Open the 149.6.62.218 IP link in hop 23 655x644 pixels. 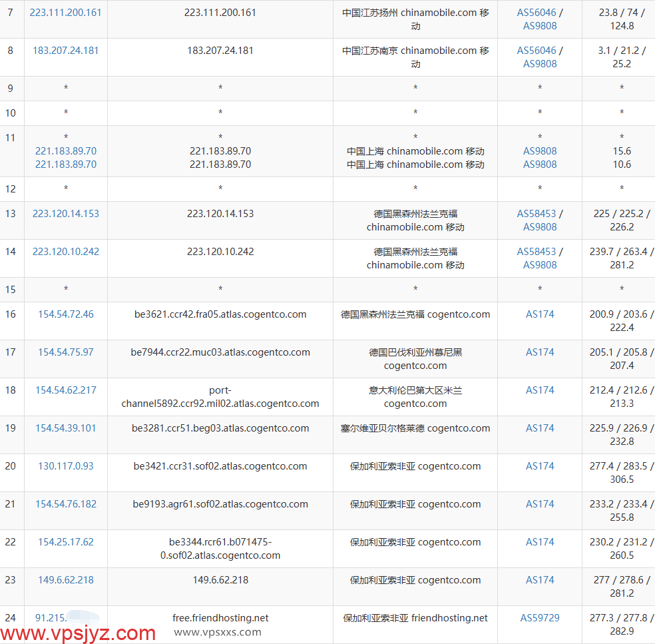pos(66,580)
